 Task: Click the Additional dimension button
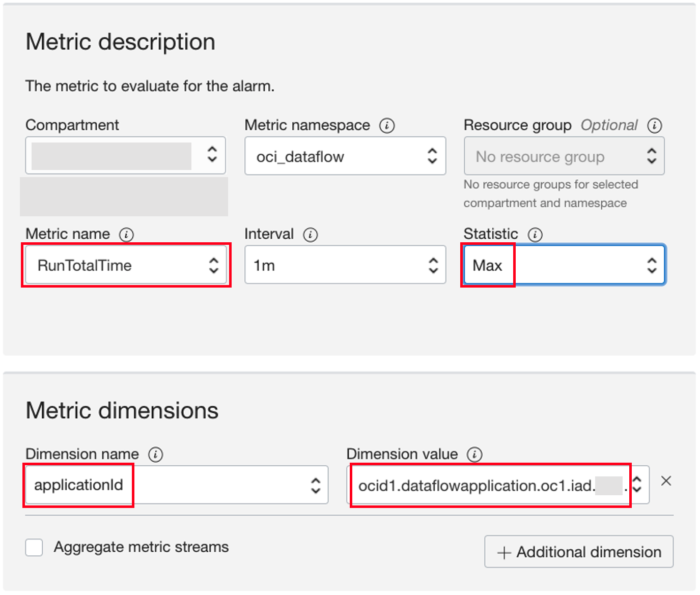tap(579, 552)
